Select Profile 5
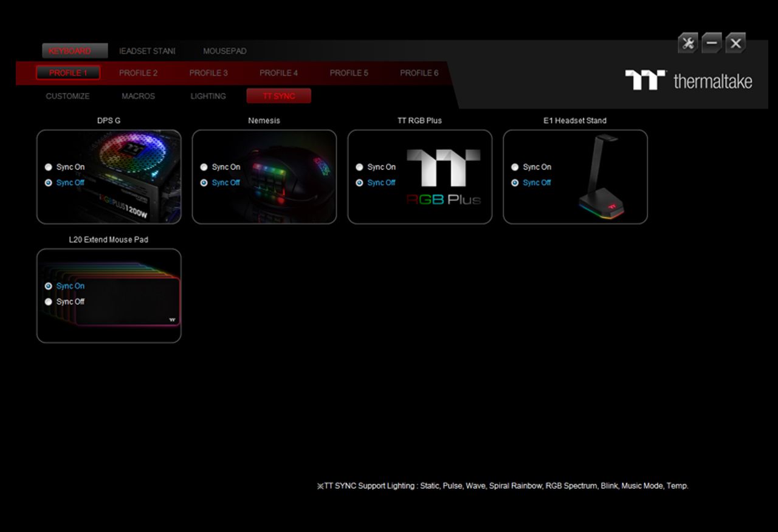 pyautogui.click(x=349, y=73)
